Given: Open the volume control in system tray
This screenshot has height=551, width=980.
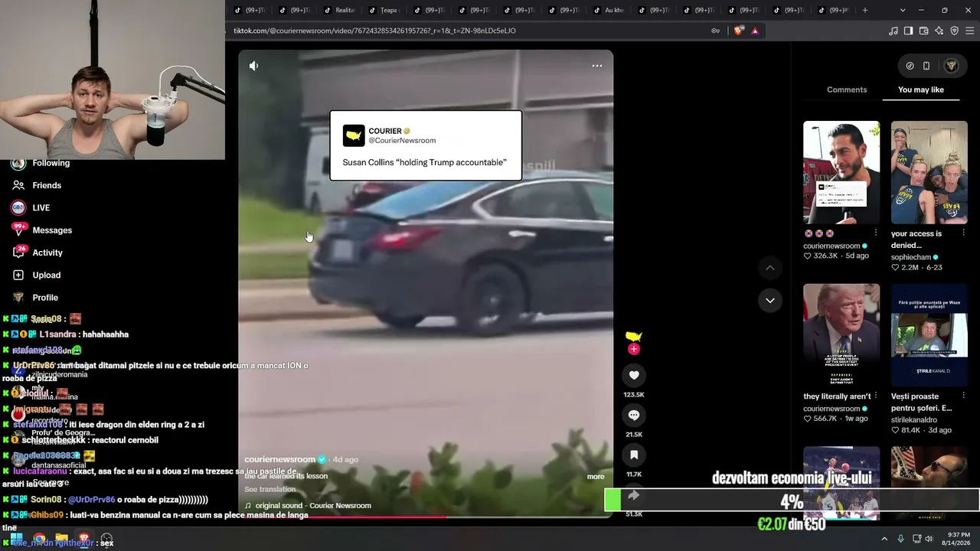Looking at the screenshot, I should [x=929, y=539].
